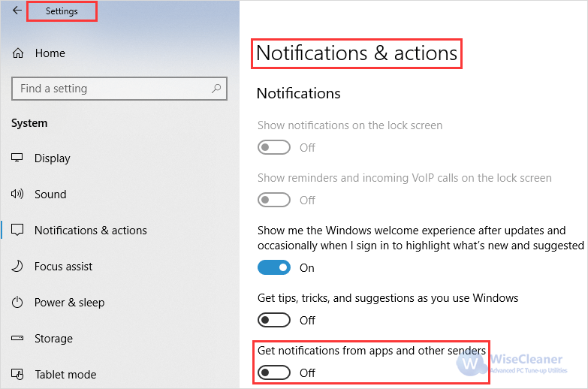The height and width of the screenshot is (389, 588).
Task: Click the Settings window title
Action: click(x=62, y=11)
